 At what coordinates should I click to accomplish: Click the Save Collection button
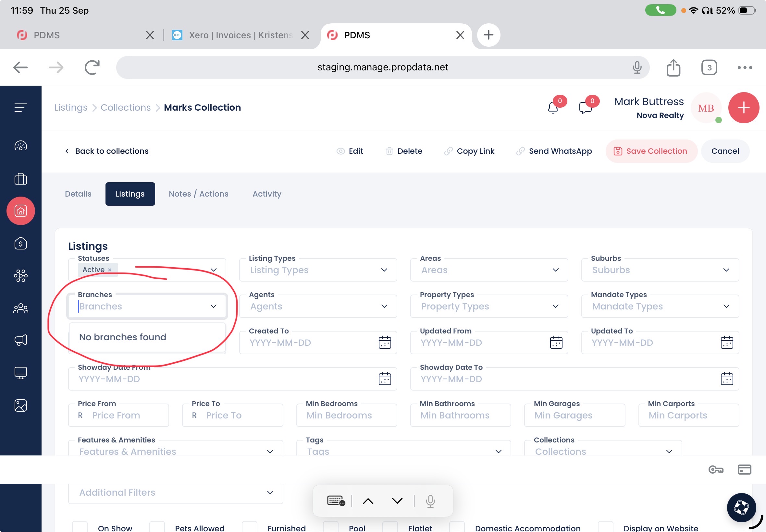point(651,151)
